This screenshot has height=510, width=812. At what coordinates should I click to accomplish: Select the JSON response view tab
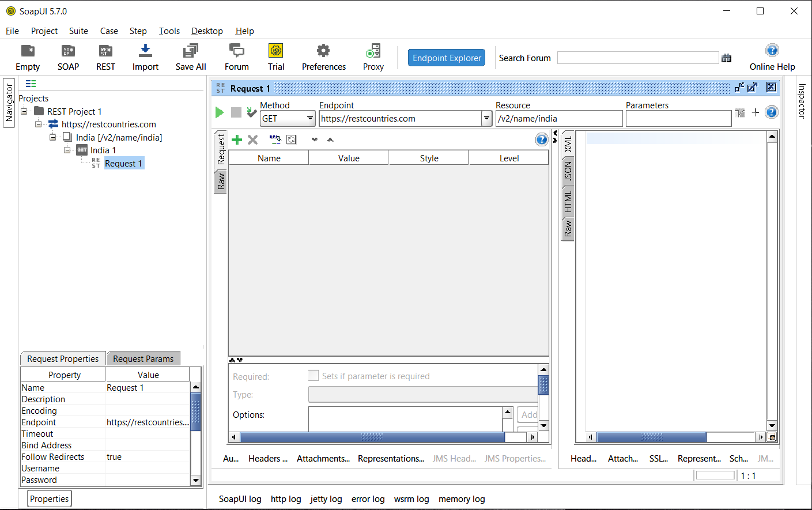point(568,171)
